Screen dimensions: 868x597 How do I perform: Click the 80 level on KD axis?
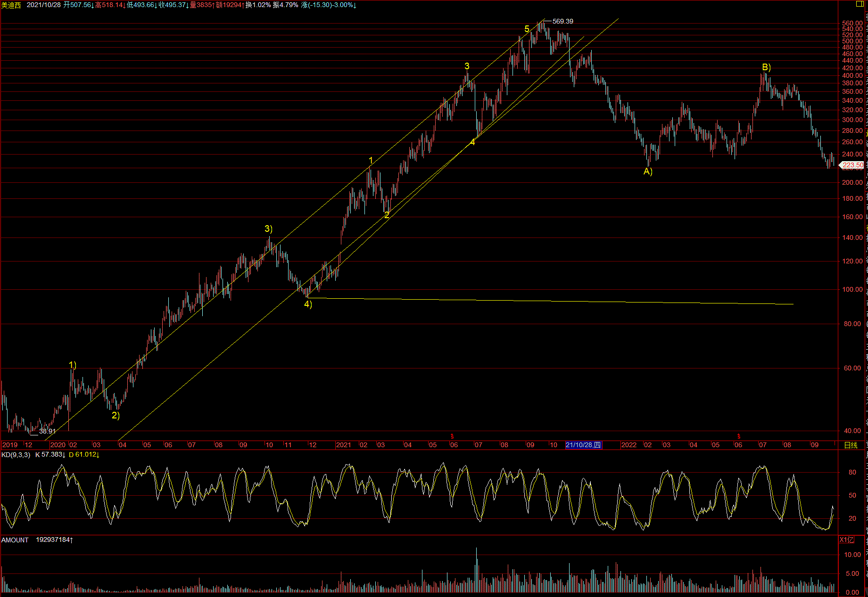click(x=852, y=472)
